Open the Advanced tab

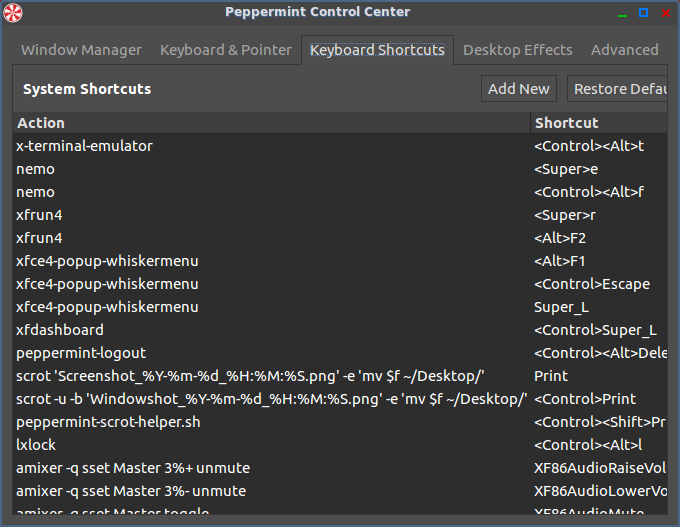(624, 50)
